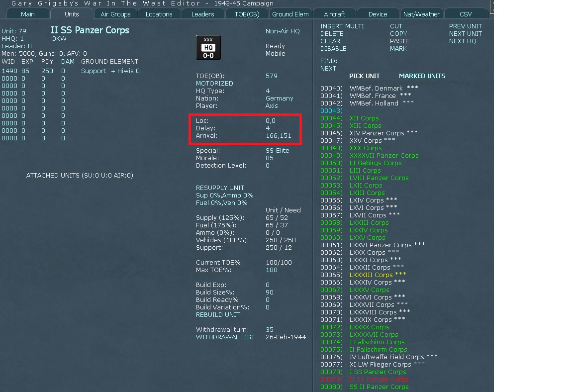
Task: Open the Main tab
Action: 28,14
